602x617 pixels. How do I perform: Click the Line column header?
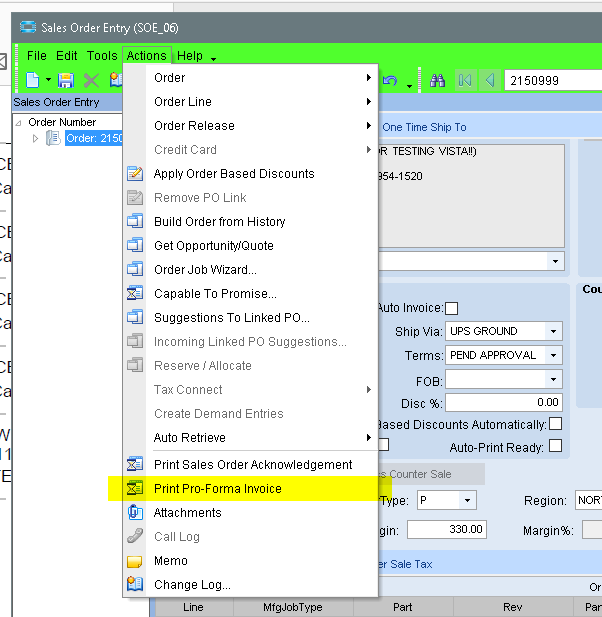pyautogui.click(x=193, y=607)
